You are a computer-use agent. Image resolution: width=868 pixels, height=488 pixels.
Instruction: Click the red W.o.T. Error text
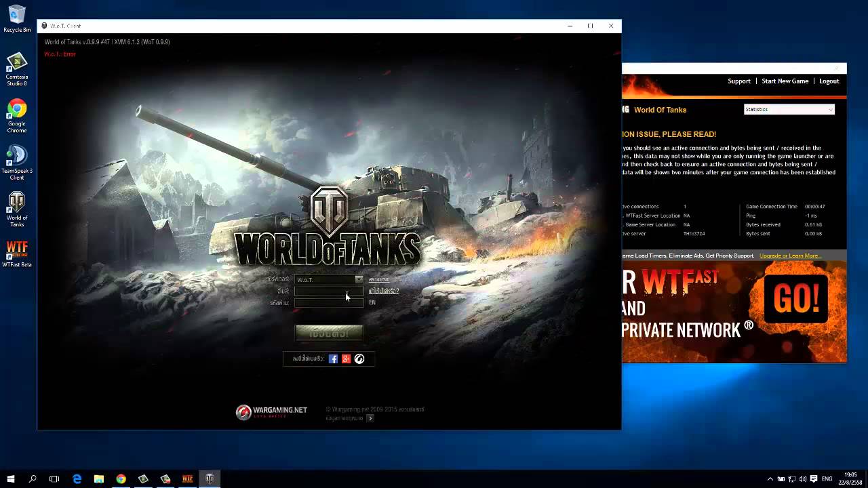60,54
